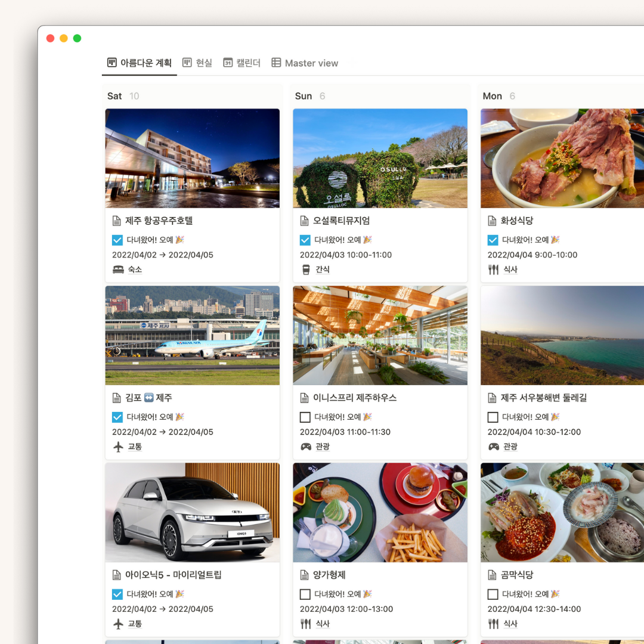Uncheck the 오설록티뮤지엄 visited checkbox
Screen dimensions: 644x644
tap(305, 240)
